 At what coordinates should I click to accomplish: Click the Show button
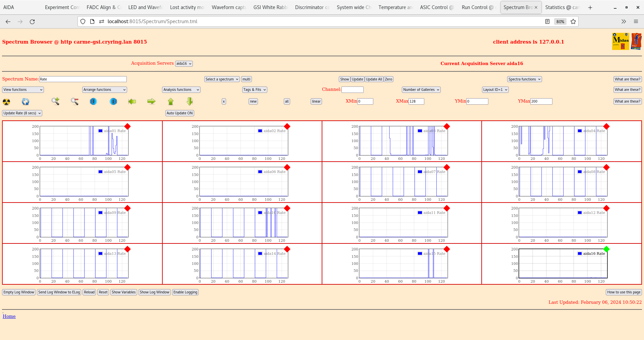tap(344, 79)
